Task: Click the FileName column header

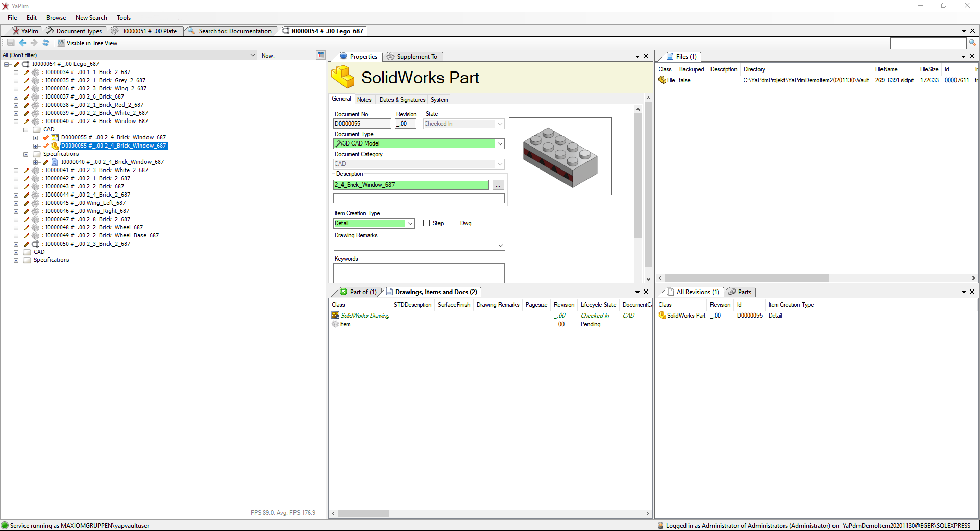Action: pyautogui.click(x=886, y=69)
